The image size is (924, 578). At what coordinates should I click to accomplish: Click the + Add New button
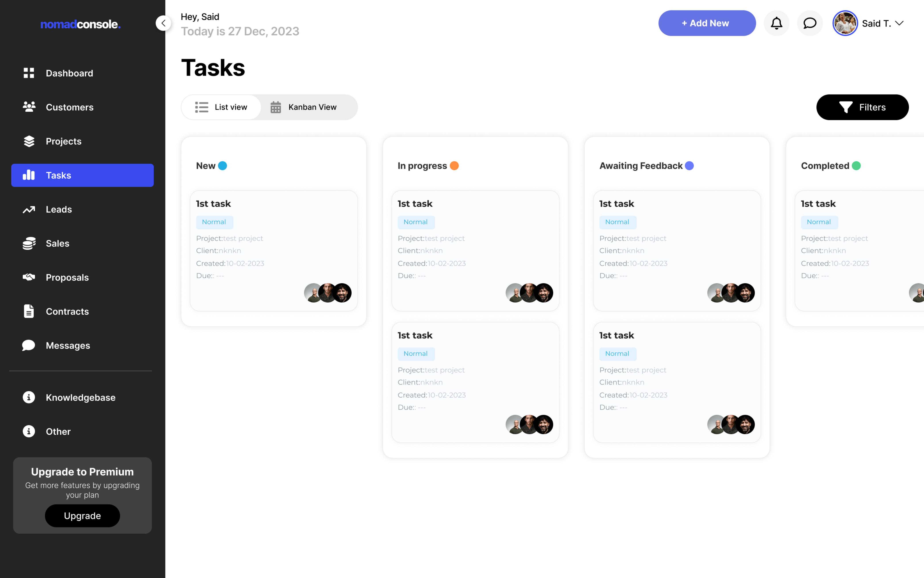coord(706,23)
